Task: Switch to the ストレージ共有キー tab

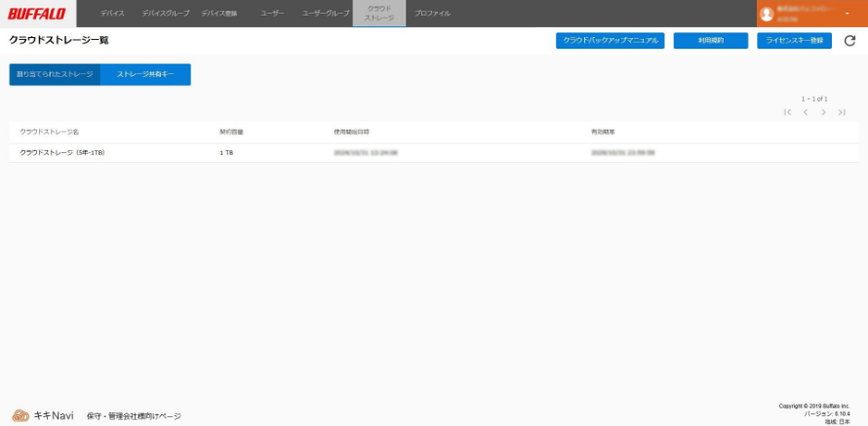Action: pyautogui.click(x=145, y=74)
